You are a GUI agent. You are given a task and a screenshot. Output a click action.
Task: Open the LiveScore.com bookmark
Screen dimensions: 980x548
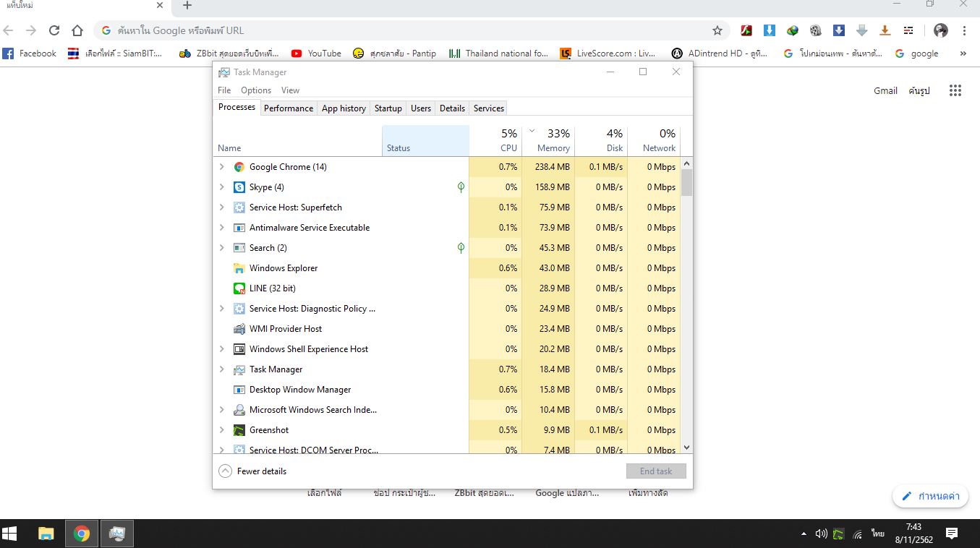point(608,53)
